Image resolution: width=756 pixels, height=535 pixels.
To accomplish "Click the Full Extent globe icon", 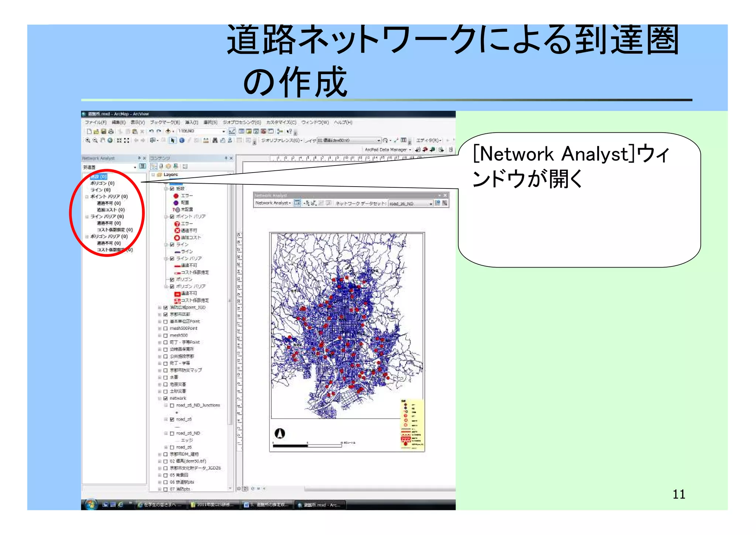I will coord(110,140).
